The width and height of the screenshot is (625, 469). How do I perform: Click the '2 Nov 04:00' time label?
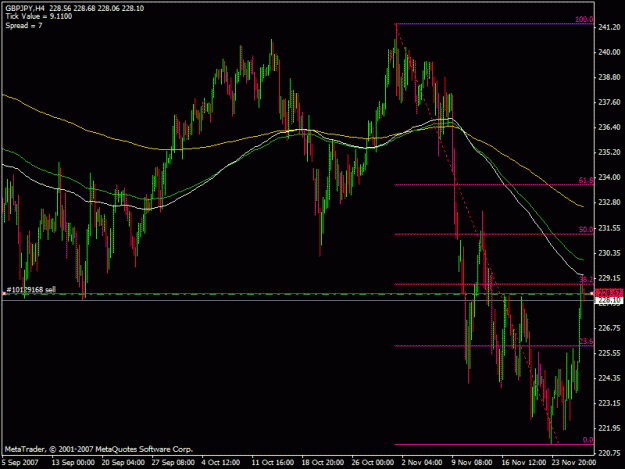click(x=422, y=463)
